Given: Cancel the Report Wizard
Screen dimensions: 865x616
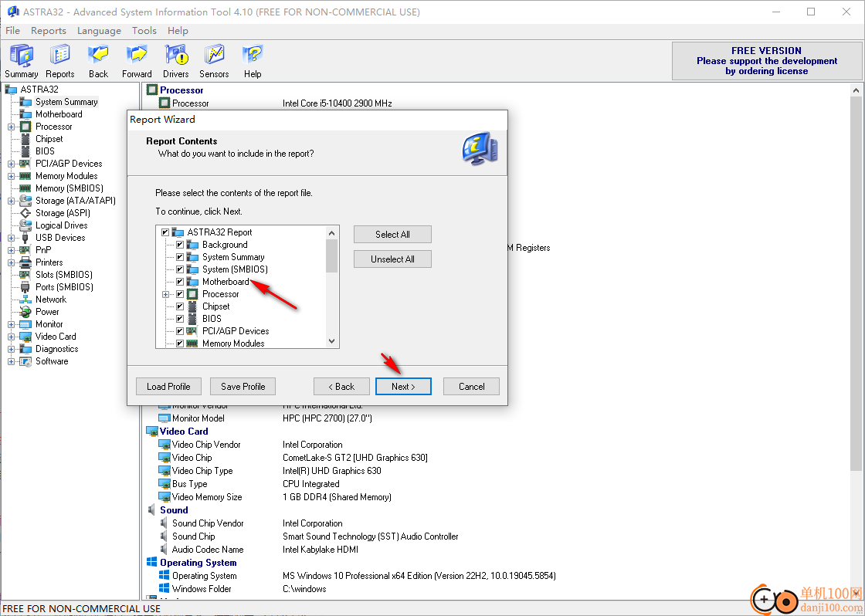Looking at the screenshot, I should click(472, 387).
